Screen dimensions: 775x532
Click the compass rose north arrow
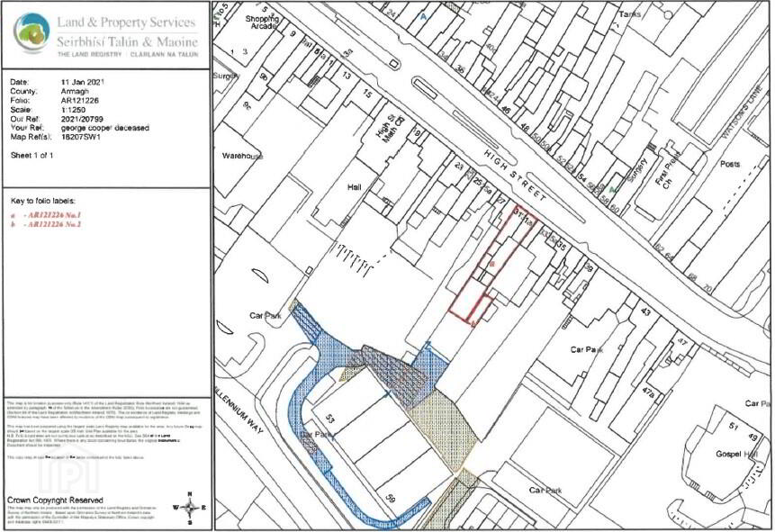pos(194,509)
